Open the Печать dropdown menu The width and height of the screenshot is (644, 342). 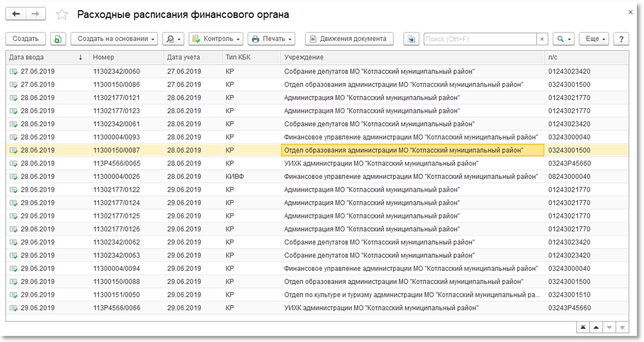coord(272,39)
